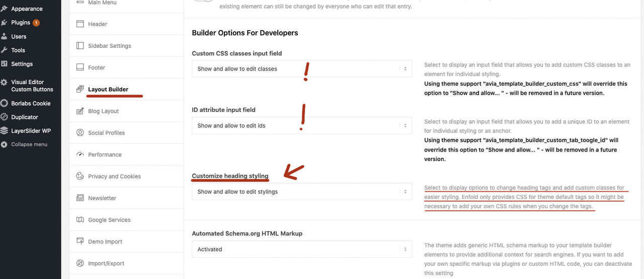The width and height of the screenshot is (644, 279).
Task: Open the ID attribute input field dropdown
Action: pos(302,125)
